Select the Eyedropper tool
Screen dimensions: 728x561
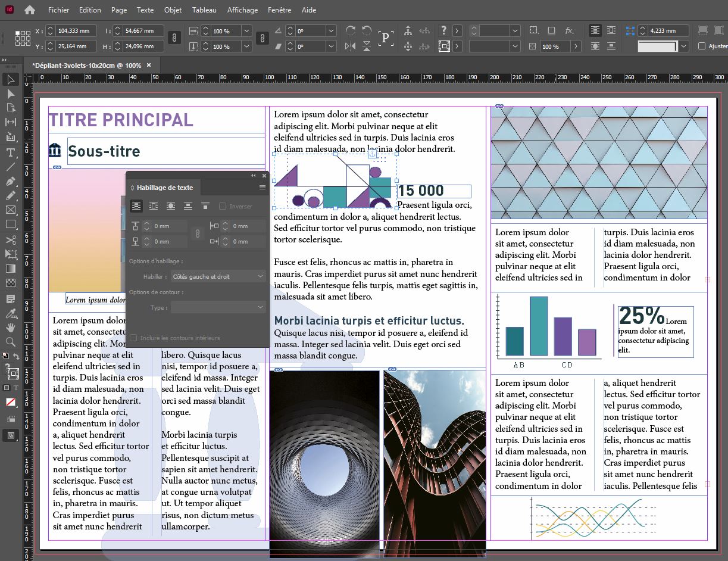pos(11,313)
